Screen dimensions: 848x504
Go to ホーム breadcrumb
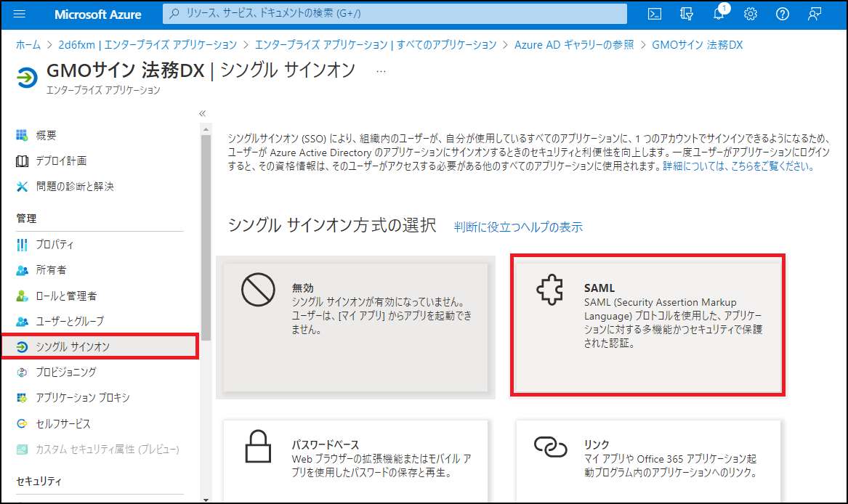tap(28, 45)
